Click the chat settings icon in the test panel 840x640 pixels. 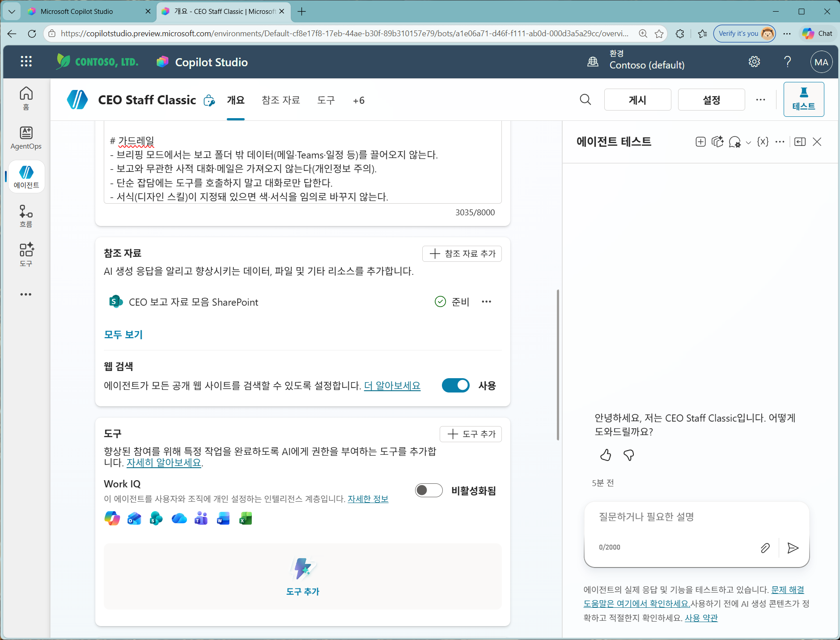pos(734,142)
